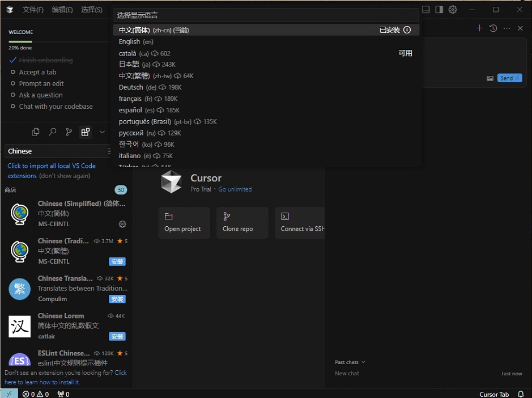The height and width of the screenshot is (398, 532).
Task: Click the Clone repo branch icon
Action: 227,217
